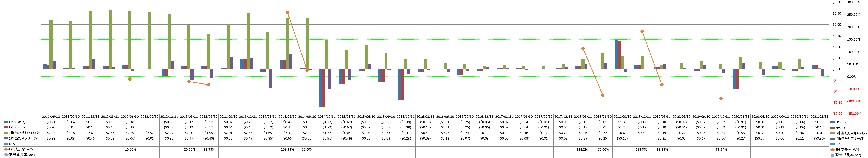Click the -88.24% EPS growth cell

(720, 149)
